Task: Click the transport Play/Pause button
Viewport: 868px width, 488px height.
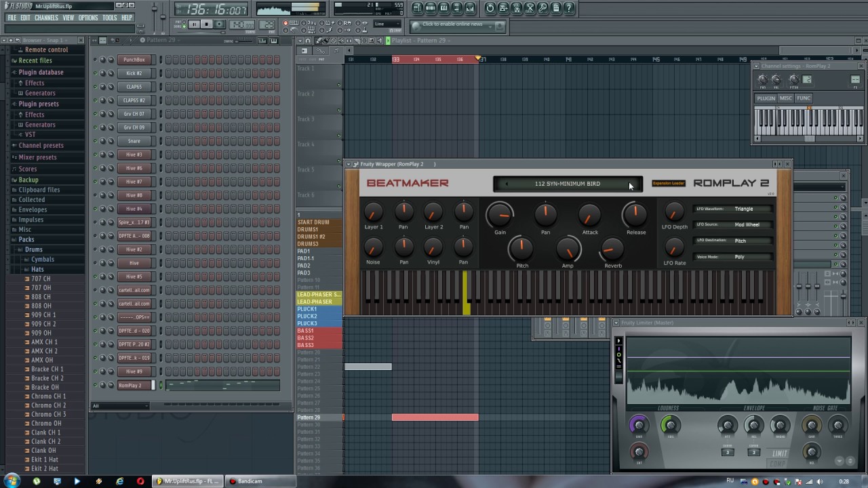Action: coord(195,24)
